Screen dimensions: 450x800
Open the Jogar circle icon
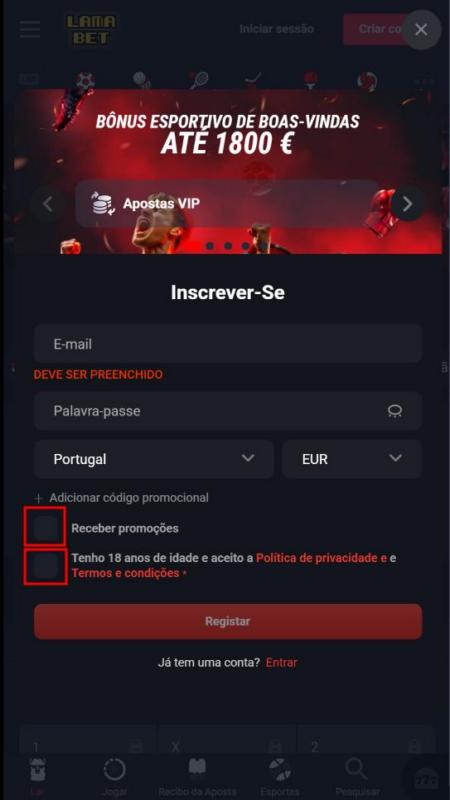[x=114, y=769]
